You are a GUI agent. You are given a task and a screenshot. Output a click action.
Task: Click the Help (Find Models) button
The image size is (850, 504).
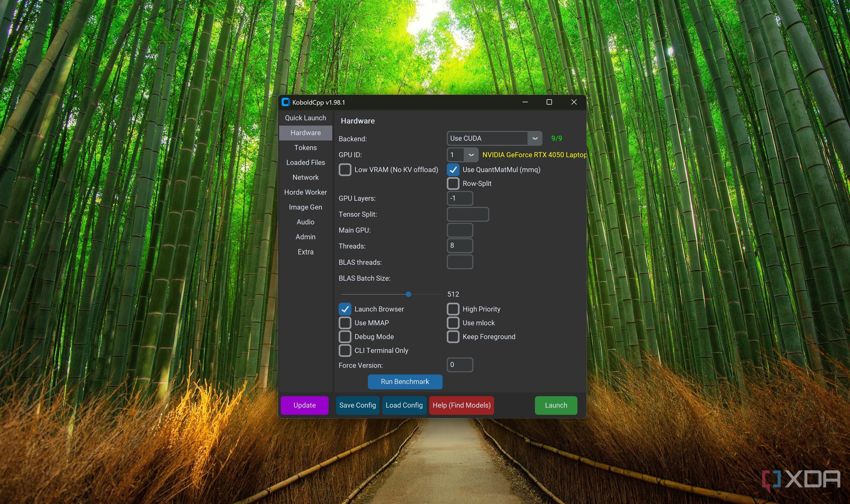461,405
